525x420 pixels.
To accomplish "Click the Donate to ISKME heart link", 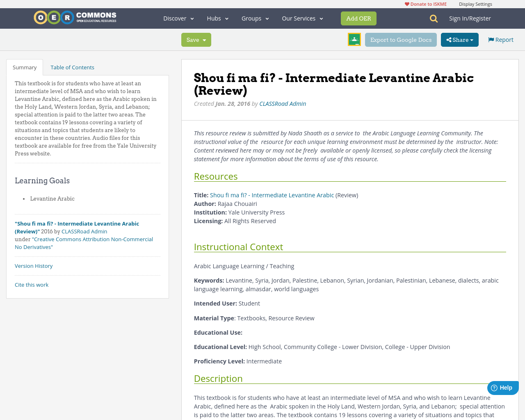I will pos(425,4).
